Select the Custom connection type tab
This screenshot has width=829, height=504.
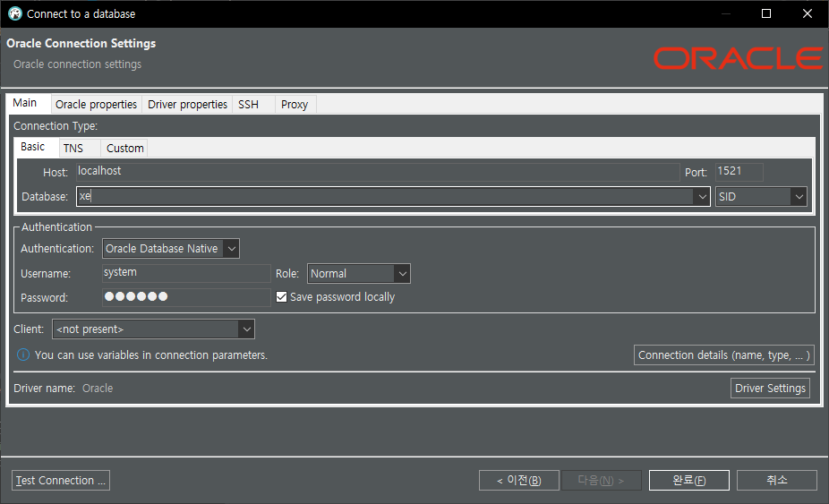[124, 148]
